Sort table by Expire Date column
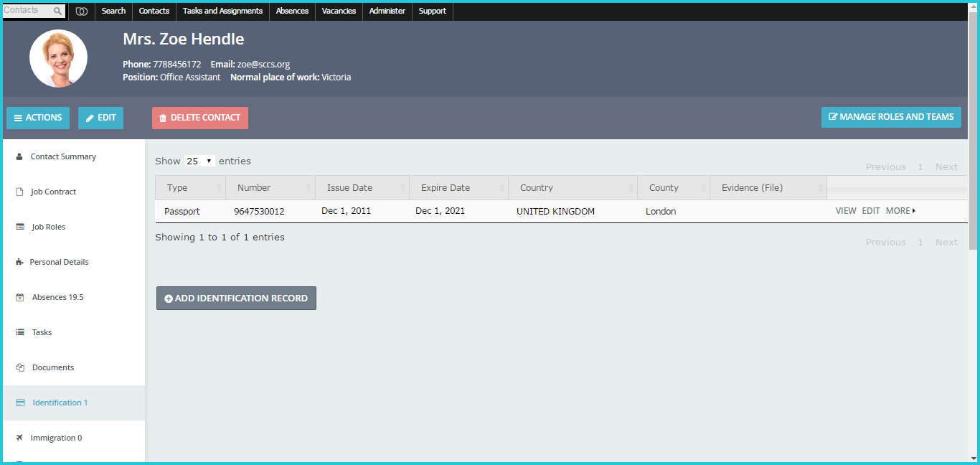 pos(458,188)
